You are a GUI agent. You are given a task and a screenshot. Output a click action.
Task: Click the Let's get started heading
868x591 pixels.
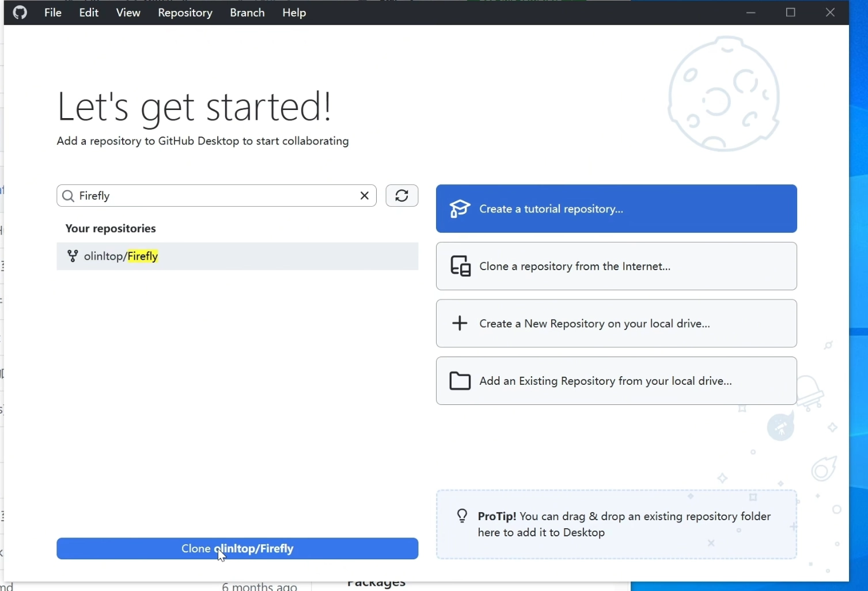(x=195, y=107)
